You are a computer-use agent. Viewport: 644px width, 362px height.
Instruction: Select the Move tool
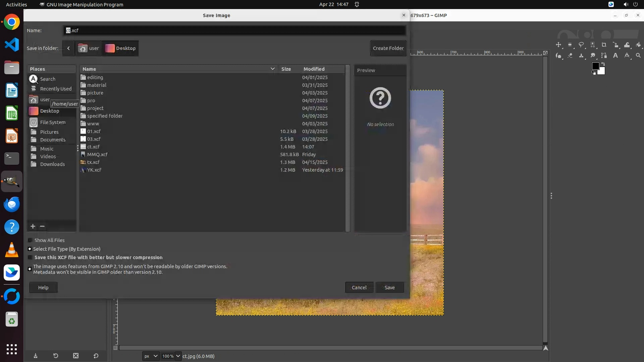point(558,45)
